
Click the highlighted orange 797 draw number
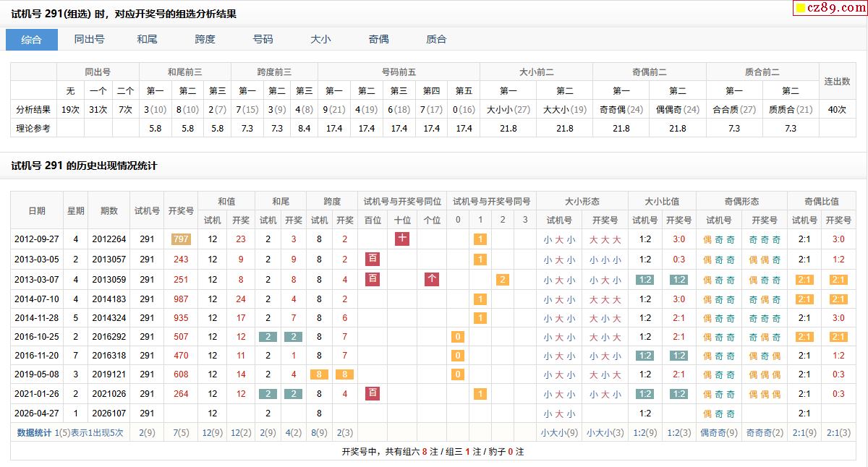click(x=181, y=239)
